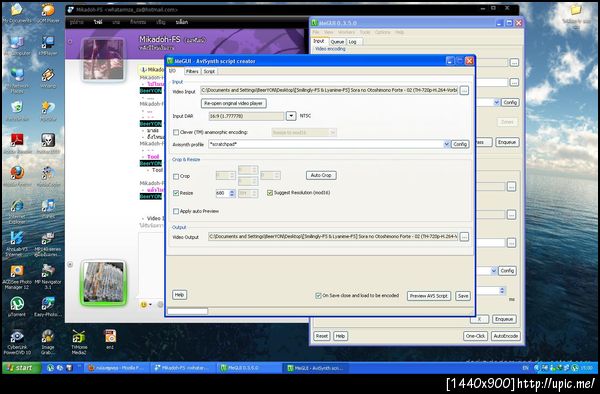The width and height of the screenshot is (600, 394).
Task: Click Config next to Avisynth profile
Action: click(460, 144)
